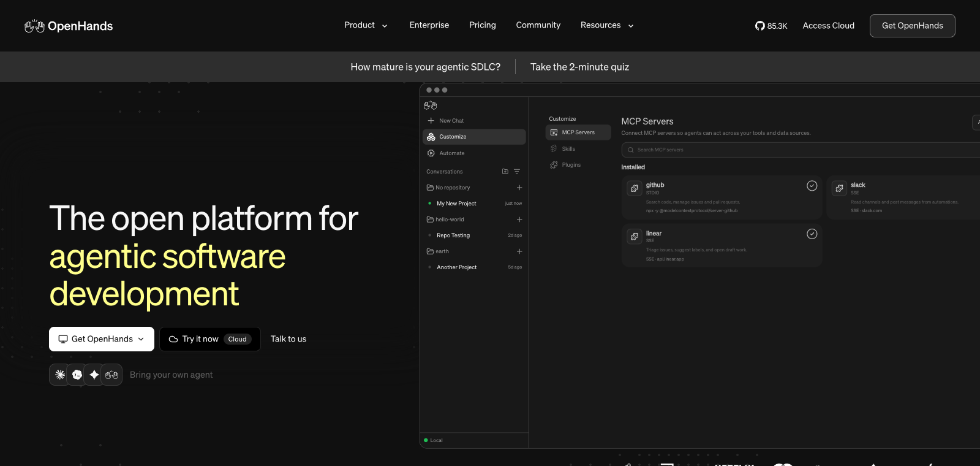Click the slack server name
The height and width of the screenshot is (466, 980).
pos(858,185)
